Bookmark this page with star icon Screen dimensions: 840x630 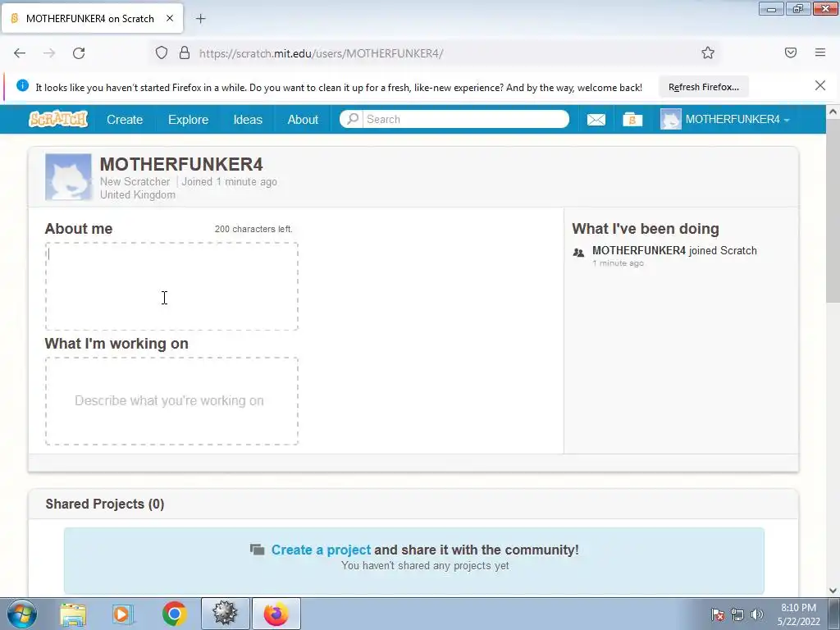(708, 52)
